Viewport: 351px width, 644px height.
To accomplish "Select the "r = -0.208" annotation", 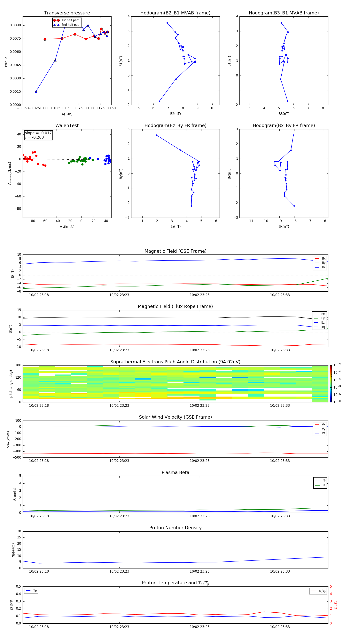I will [x=35, y=138].
